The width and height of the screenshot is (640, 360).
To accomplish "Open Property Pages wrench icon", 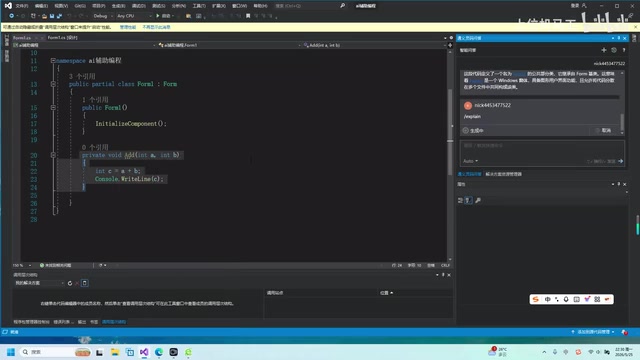I will click(478, 200).
